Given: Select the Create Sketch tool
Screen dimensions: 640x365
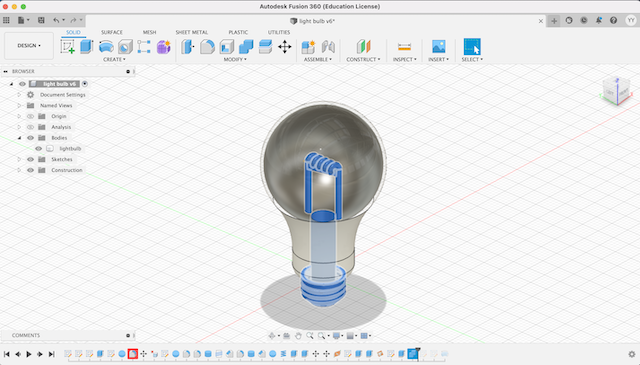Looking at the screenshot, I should pos(67,47).
